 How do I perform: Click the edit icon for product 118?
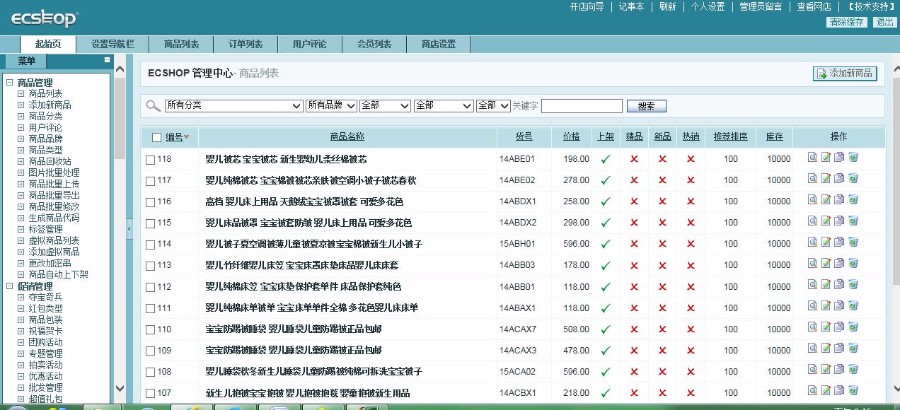coord(825,157)
